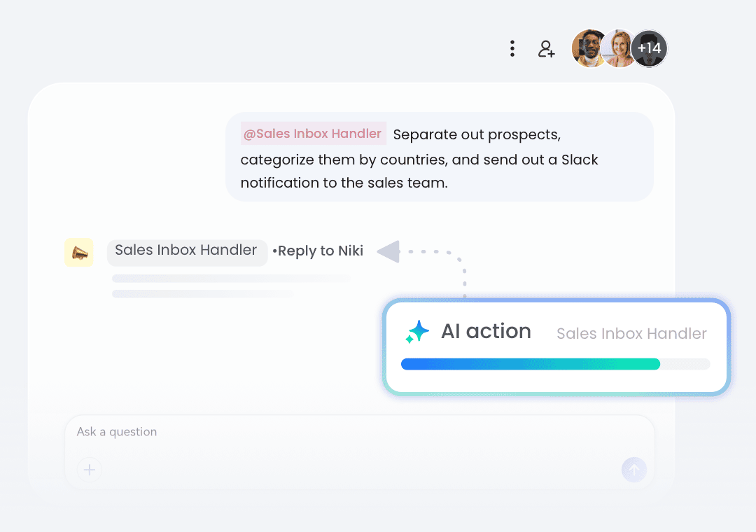Click the AI action sparkle icon
756x532 pixels.
pos(418,332)
